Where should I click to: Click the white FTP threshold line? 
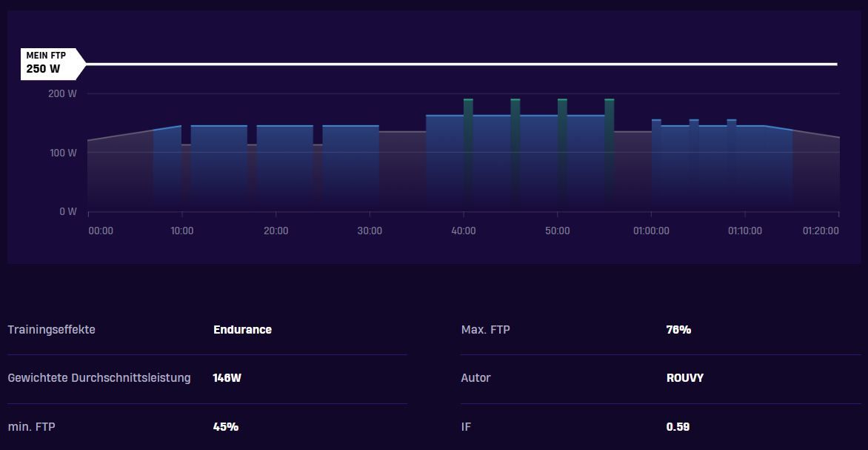click(x=461, y=64)
